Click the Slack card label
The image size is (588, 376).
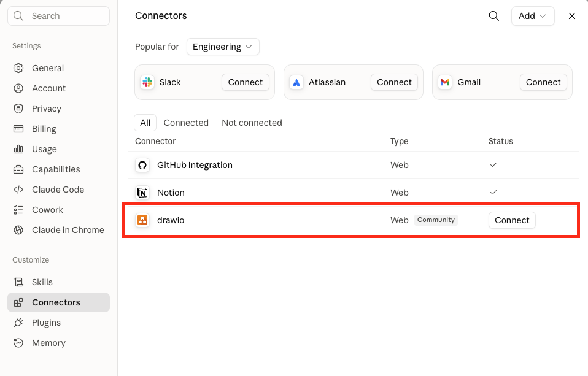[x=170, y=82]
